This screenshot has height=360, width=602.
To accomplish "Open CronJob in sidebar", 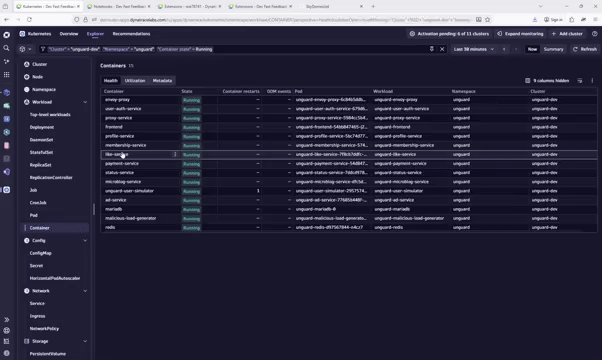I will pyautogui.click(x=38, y=203).
